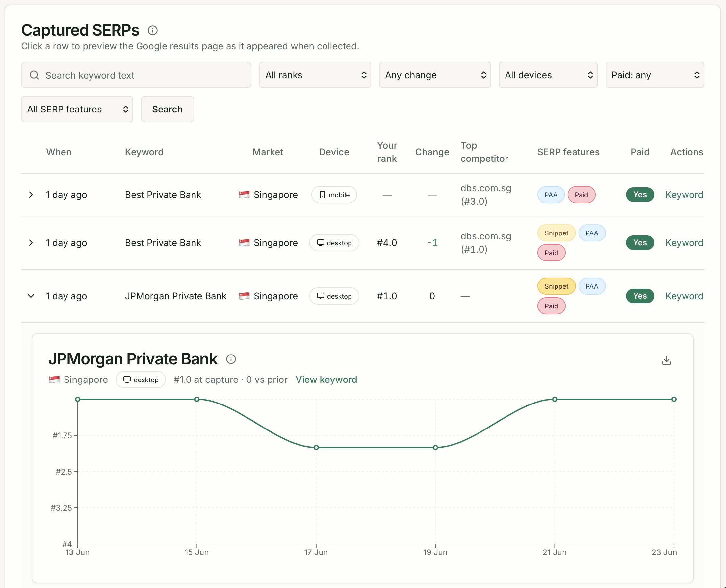This screenshot has width=726, height=588.
Task: Click desktop badge in JPMorgan Private Bank table row
Action: 334,296
